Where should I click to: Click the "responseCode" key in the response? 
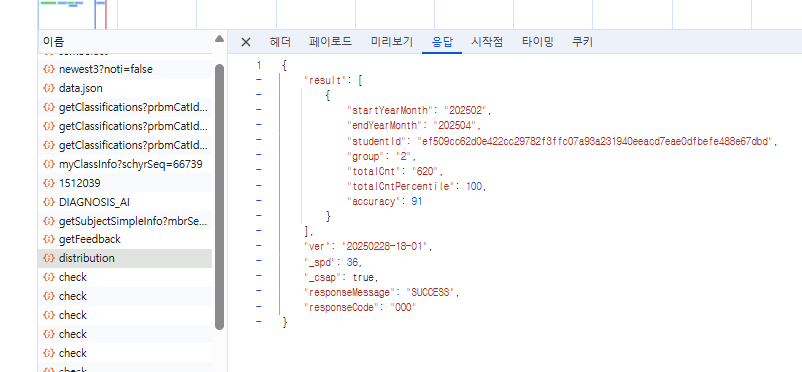point(342,308)
